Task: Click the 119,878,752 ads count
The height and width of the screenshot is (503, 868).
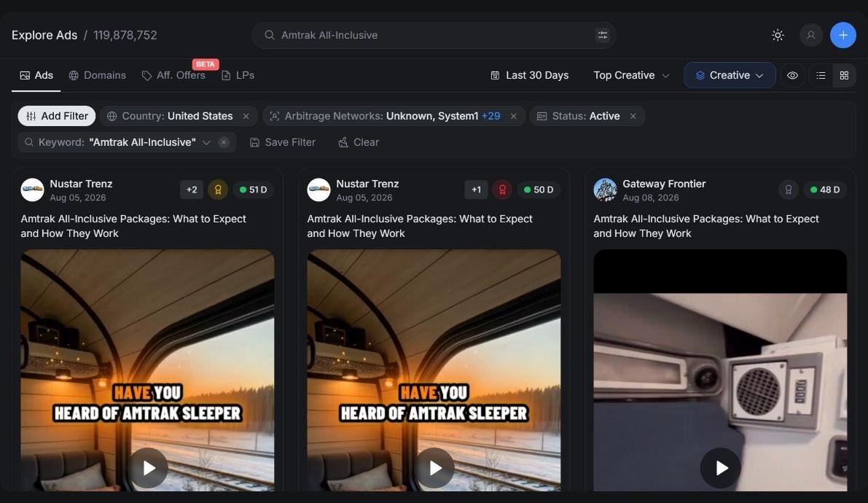Action: point(125,35)
